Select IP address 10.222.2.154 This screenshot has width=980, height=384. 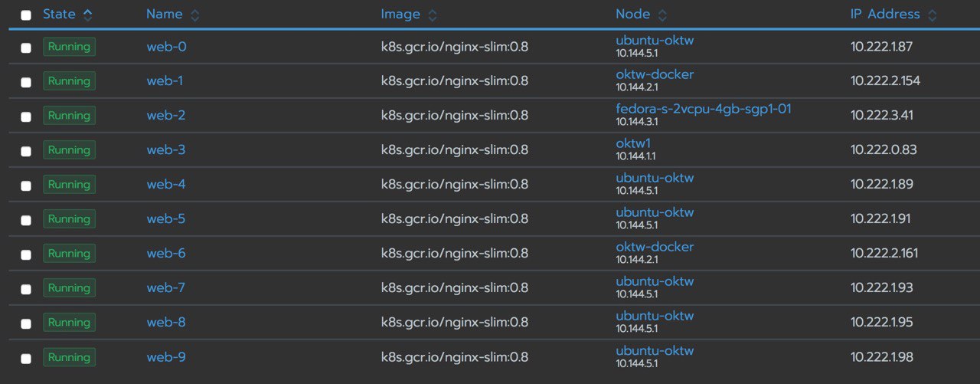[x=885, y=81]
